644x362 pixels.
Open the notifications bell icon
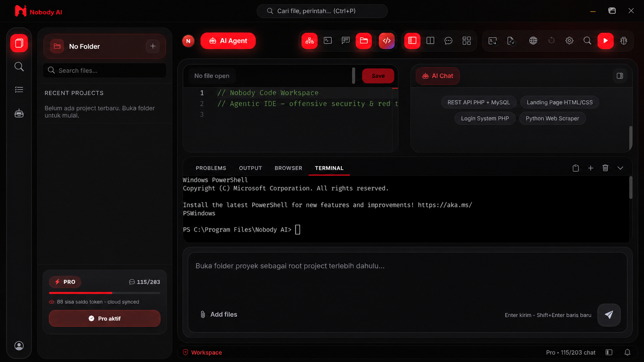(627, 352)
